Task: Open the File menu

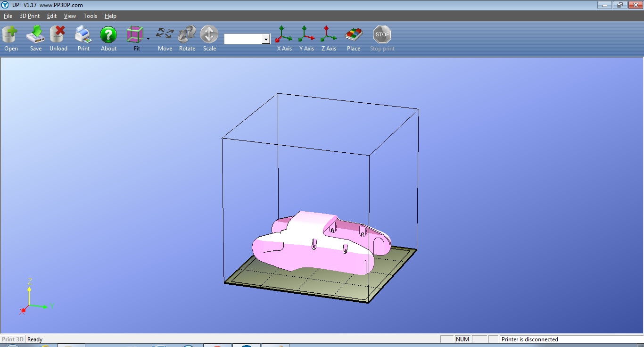Action: pos(8,16)
